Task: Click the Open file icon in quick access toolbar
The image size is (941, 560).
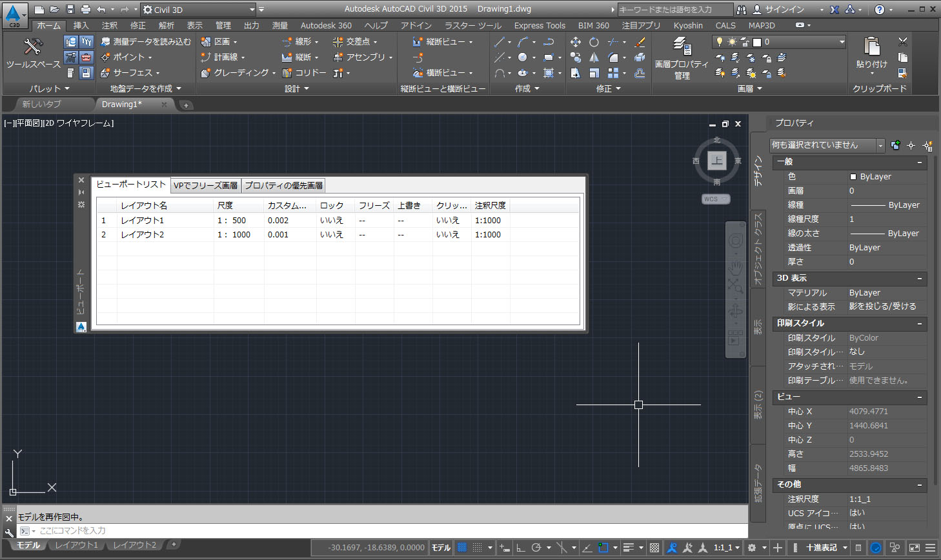Action: pos(55,10)
